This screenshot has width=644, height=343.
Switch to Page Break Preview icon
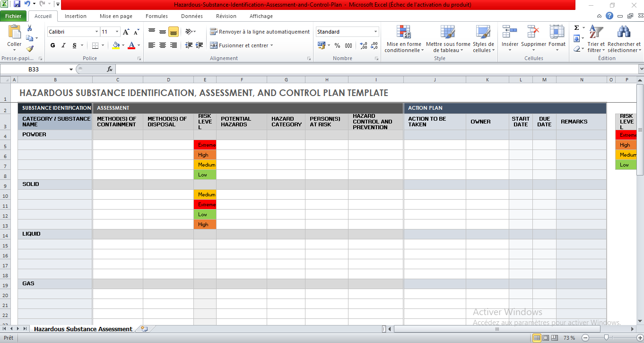point(554,338)
